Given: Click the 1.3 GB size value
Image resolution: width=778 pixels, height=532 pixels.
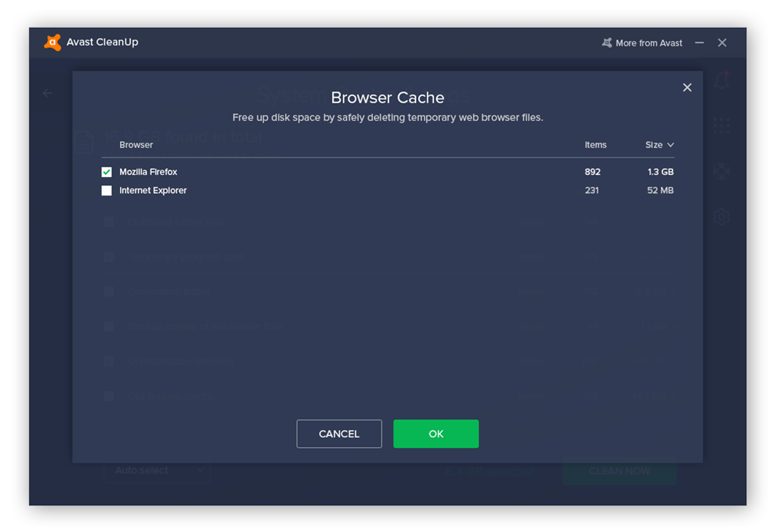Looking at the screenshot, I should click(661, 172).
